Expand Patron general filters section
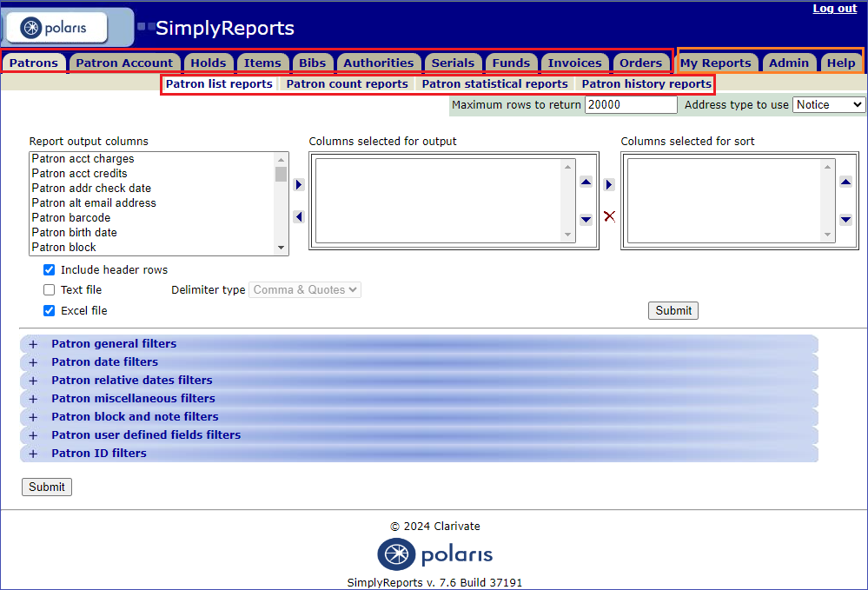This screenshot has height=590, width=868. [33, 344]
